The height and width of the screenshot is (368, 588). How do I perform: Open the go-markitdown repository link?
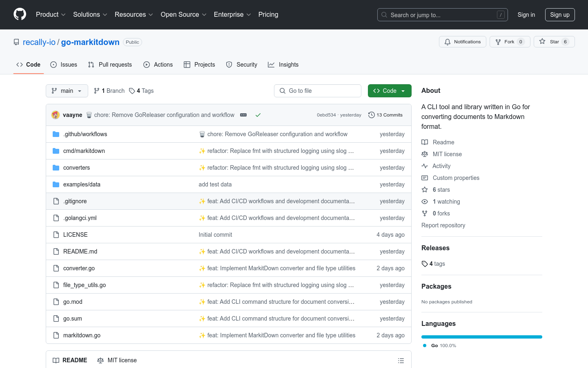pyautogui.click(x=90, y=42)
